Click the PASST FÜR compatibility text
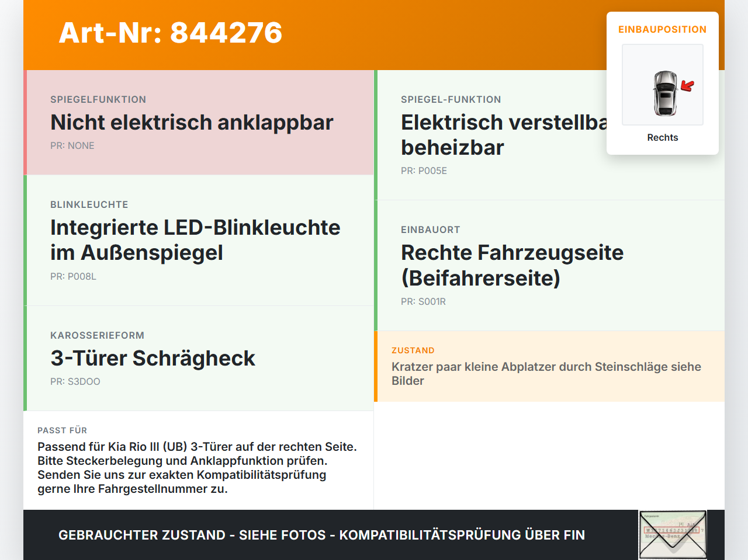The width and height of the screenshot is (748, 560). 198,468
